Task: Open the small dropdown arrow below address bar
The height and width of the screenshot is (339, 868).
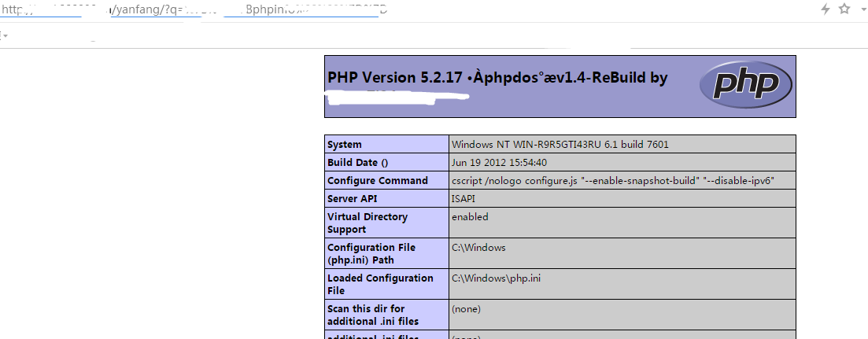Action: (x=5, y=36)
